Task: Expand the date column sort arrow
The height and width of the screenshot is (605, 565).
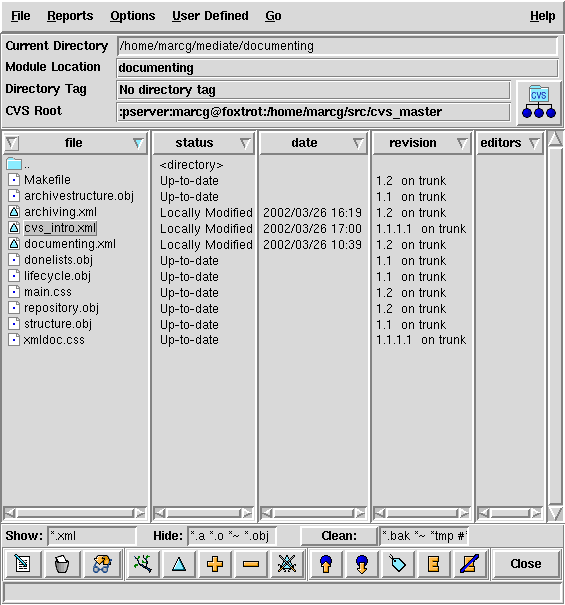Action: (358, 143)
